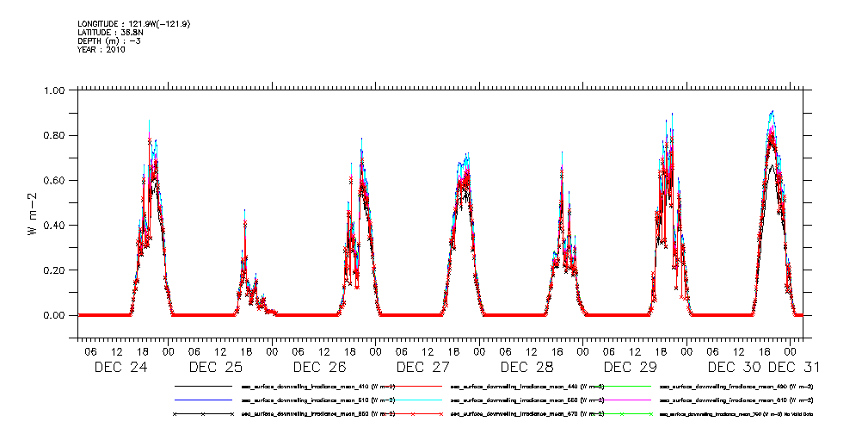
Task: Click the DEC 27 date label
Action: pos(423,367)
